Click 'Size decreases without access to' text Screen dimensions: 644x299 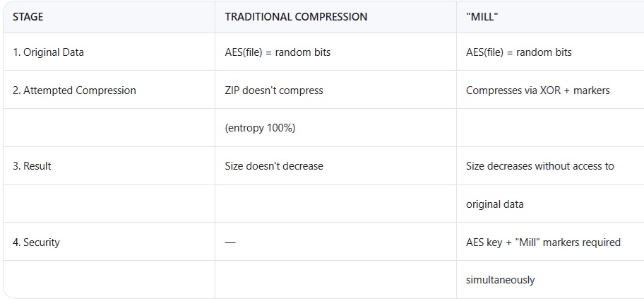coord(540,165)
